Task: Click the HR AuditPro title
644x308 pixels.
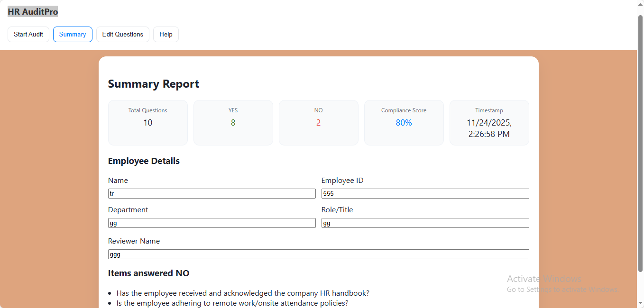Action: pyautogui.click(x=33, y=12)
